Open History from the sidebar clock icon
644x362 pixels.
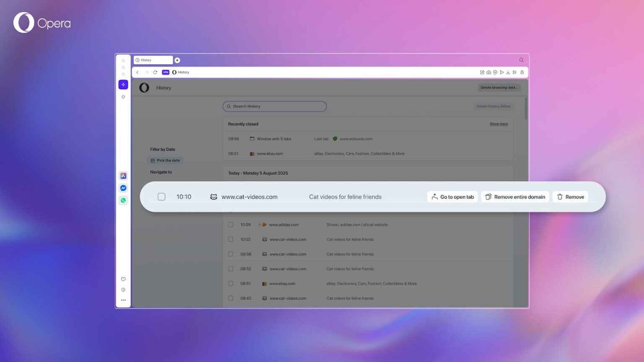click(123, 290)
